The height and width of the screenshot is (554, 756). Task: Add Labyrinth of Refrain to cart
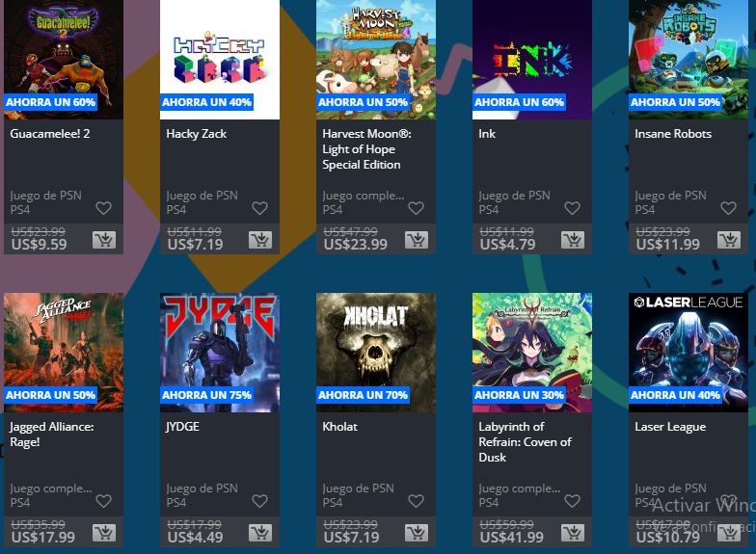click(573, 532)
